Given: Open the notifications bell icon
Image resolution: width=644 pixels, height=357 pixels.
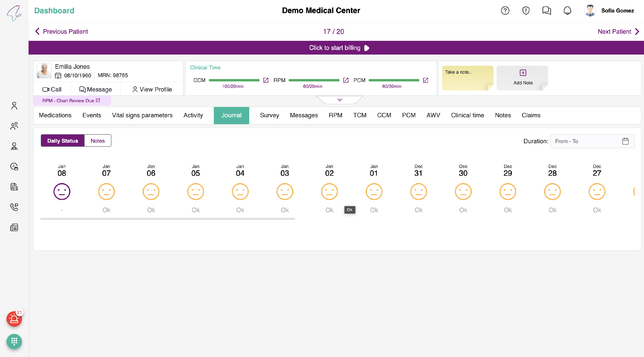Looking at the screenshot, I should (x=567, y=11).
